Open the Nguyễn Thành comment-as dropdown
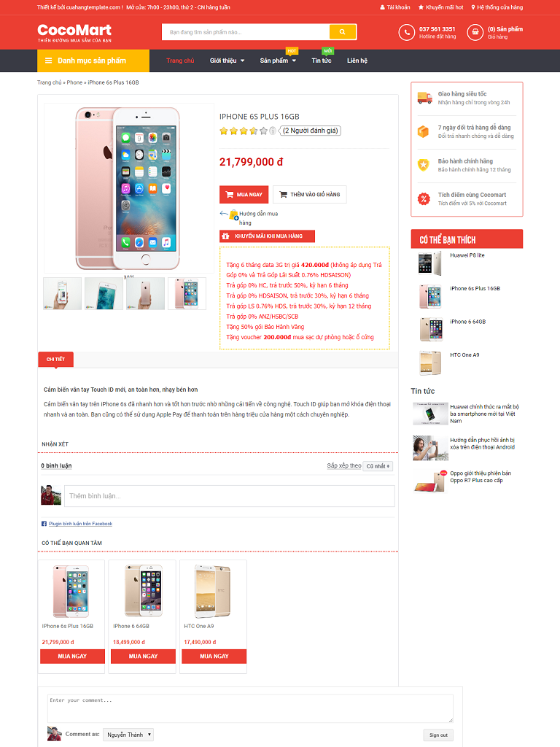Viewport: 560px width, 747px height. (128, 734)
